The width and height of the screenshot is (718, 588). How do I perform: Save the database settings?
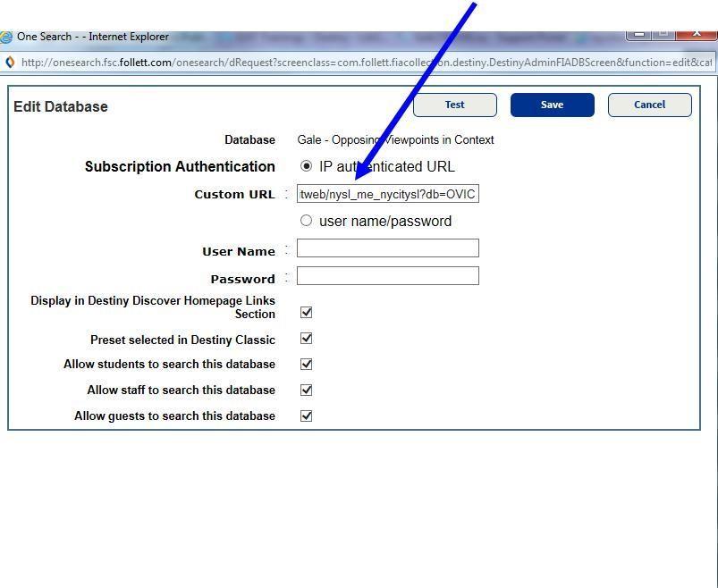click(553, 105)
